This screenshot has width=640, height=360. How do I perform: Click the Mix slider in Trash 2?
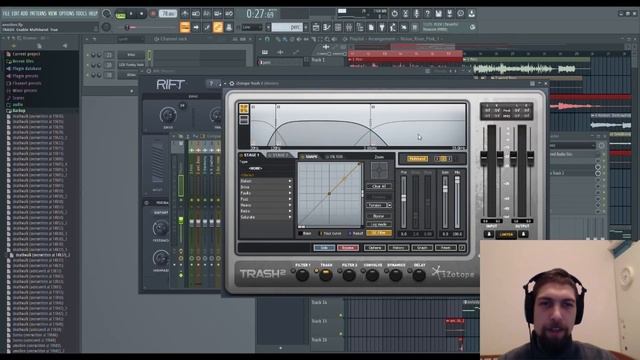(457, 202)
